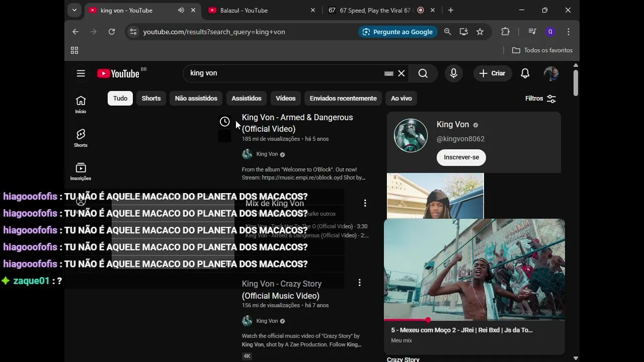Open the Chrome profile avatar

550,32
